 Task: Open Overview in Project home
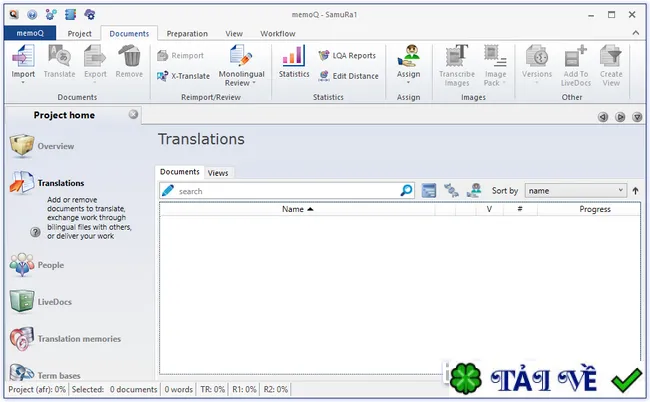point(42,146)
